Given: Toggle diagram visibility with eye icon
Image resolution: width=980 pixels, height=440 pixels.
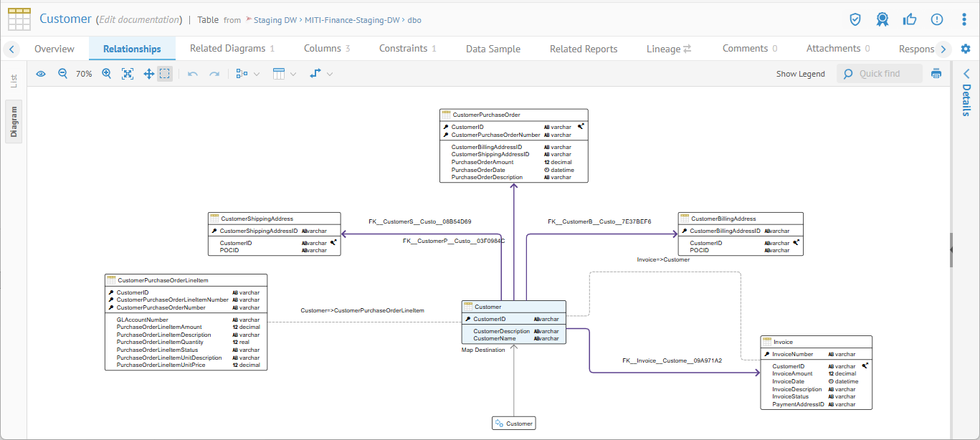Looking at the screenshot, I should tap(41, 74).
